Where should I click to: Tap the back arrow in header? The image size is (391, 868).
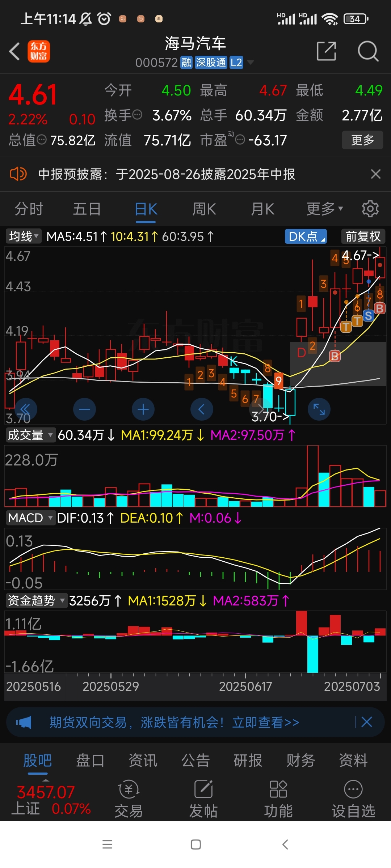pyautogui.click(x=14, y=51)
